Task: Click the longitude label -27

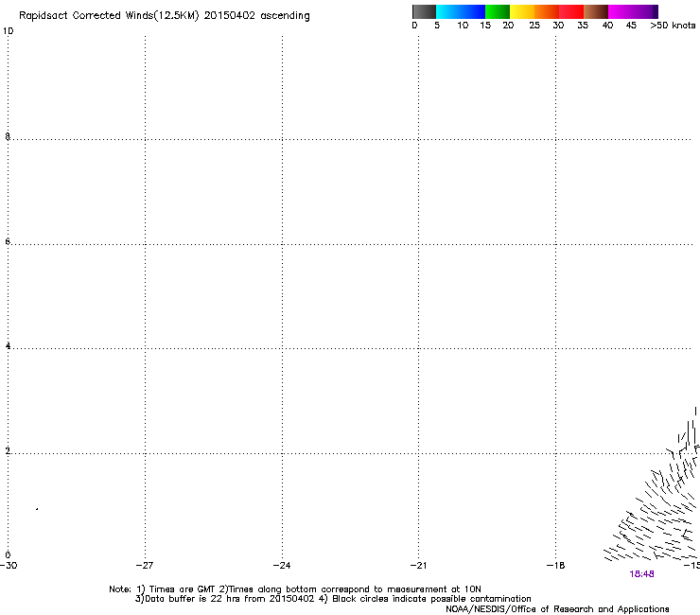Action: pos(145,566)
